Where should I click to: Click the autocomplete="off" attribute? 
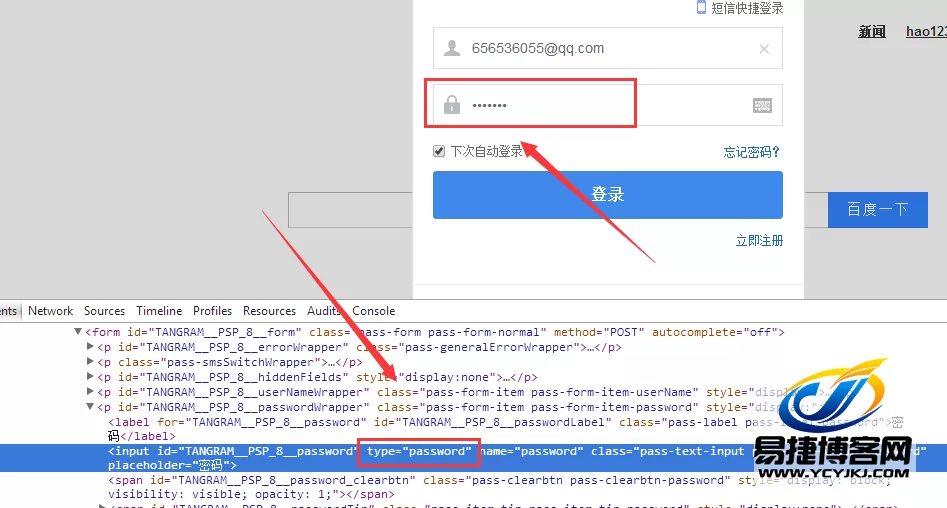[x=715, y=332]
